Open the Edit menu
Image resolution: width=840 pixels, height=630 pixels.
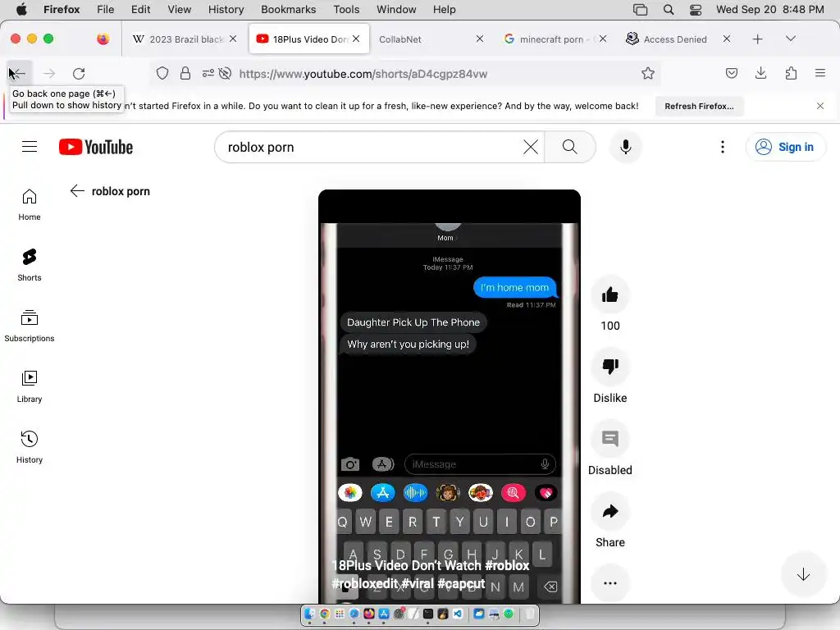click(140, 9)
